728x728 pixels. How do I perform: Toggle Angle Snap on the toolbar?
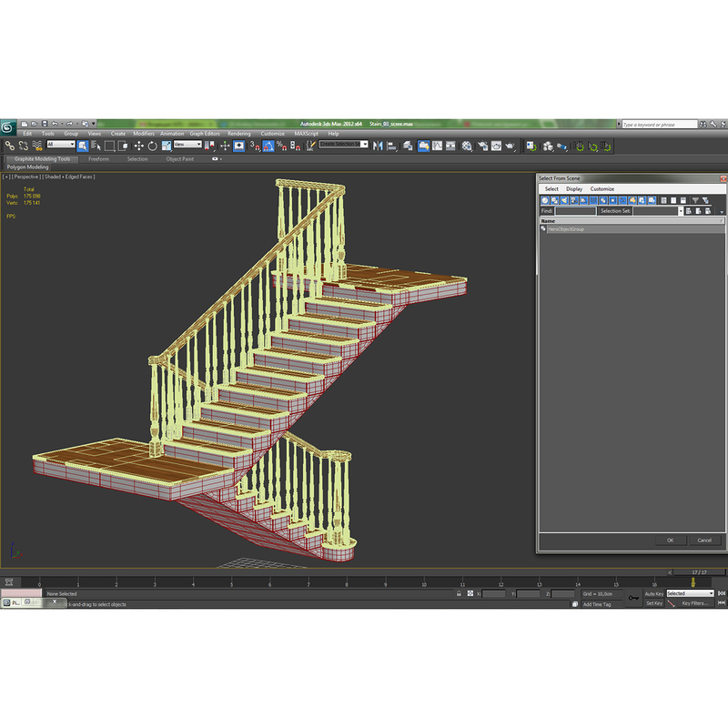[x=266, y=146]
